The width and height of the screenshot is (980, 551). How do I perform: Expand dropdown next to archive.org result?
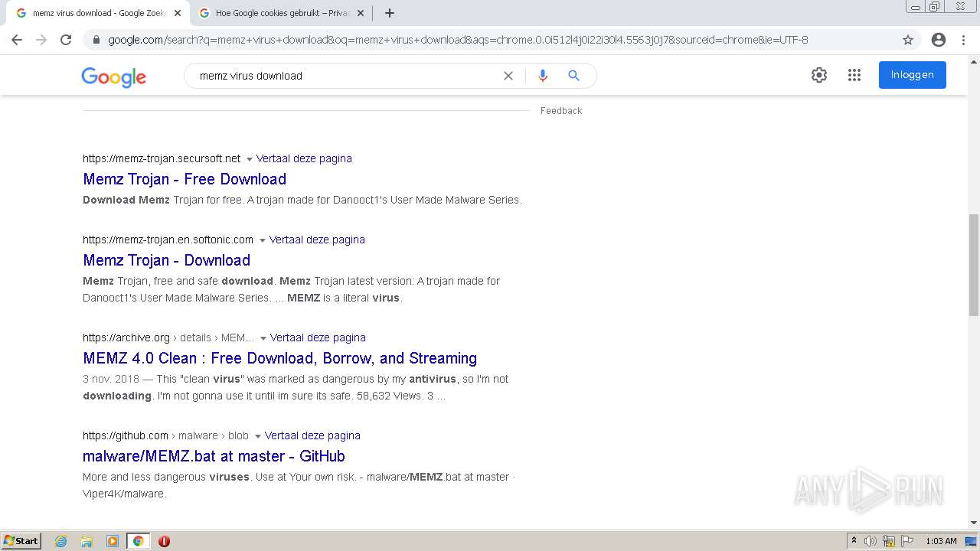pos(263,338)
